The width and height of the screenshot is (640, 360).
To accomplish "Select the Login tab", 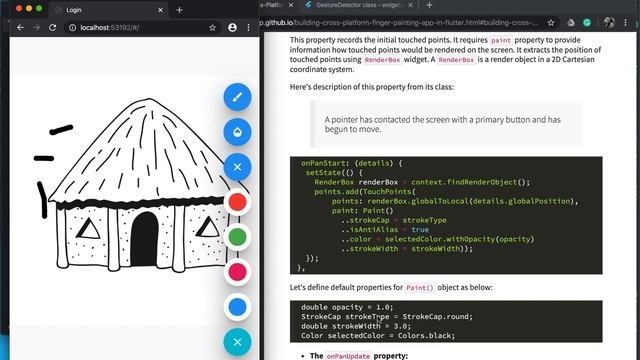I will (x=109, y=10).
